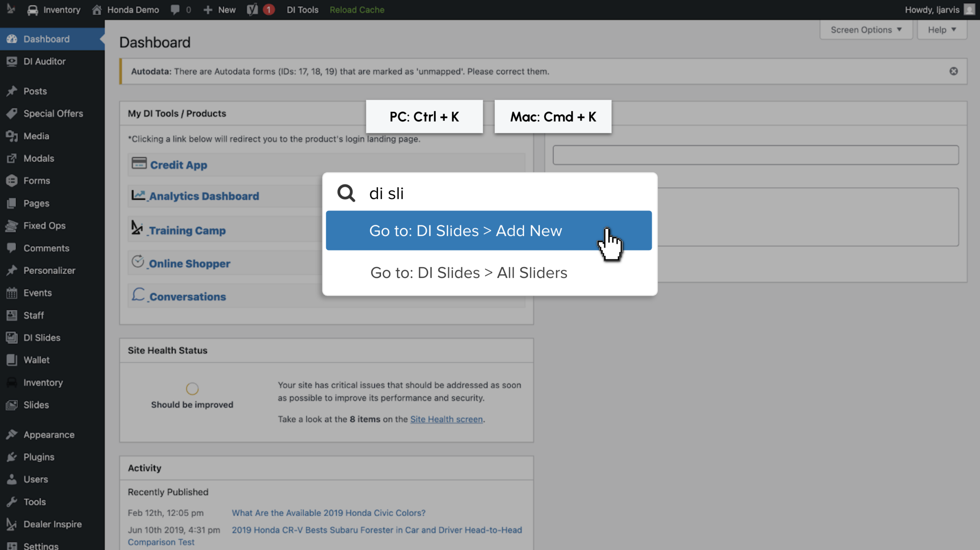Click the Inventory car icon in sidebar

click(x=12, y=382)
